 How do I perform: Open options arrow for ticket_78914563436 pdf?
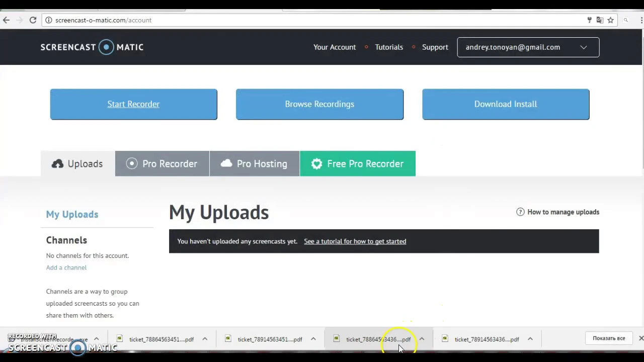pyautogui.click(x=530, y=339)
